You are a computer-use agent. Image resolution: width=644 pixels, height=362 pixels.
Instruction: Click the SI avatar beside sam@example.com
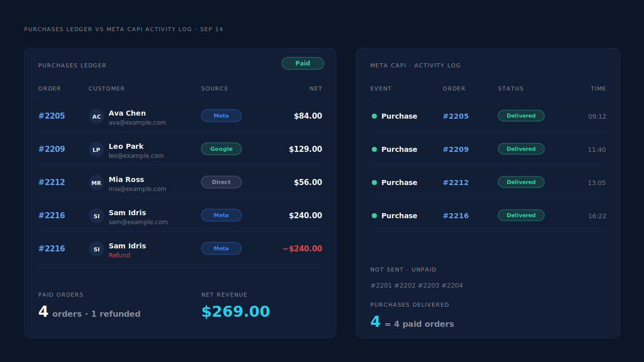pyautogui.click(x=97, y=216)
